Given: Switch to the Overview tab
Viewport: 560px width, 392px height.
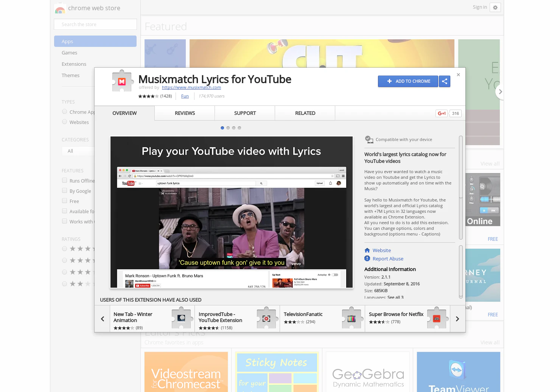Looking at the screenshot, I should [124, 113].
